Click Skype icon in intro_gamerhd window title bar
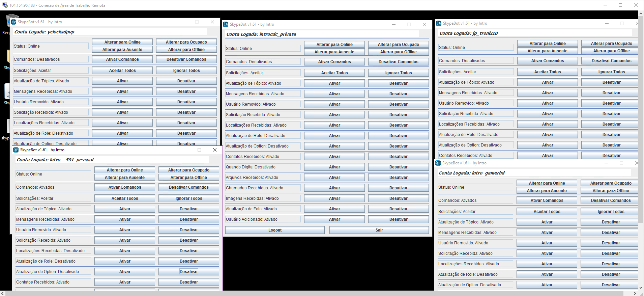 [x=438, y=163]
